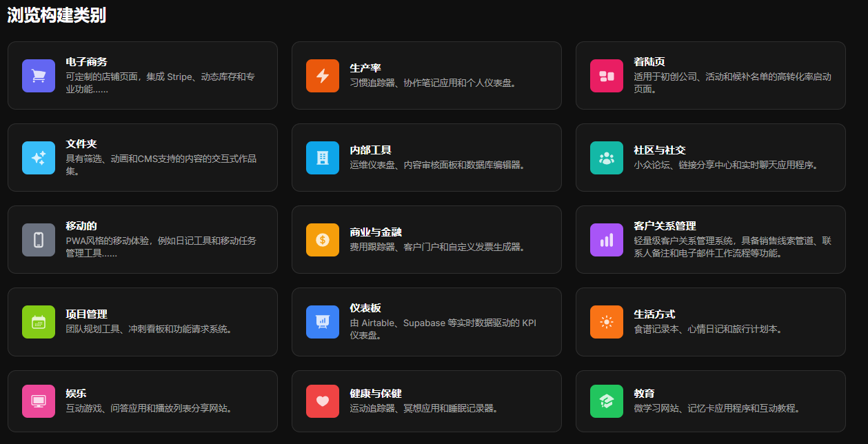Click the pink monitor icon for 娱乐
The width and height of the screenshot is (868, 444).
pyautogui.click(x=39, y=401)
